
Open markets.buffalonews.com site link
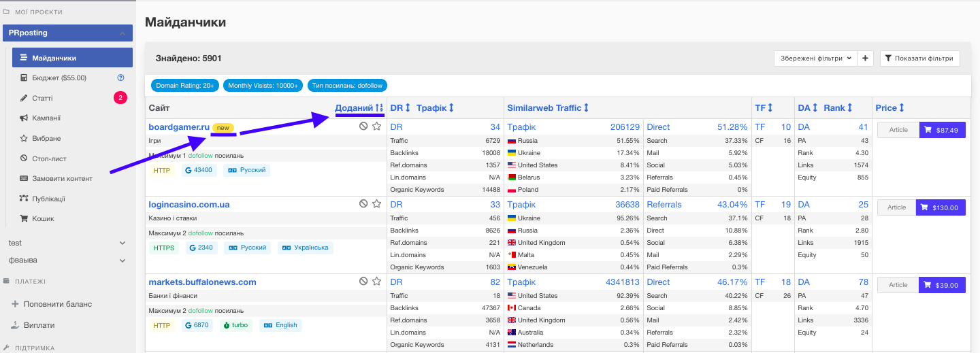(x=202, y=282)
